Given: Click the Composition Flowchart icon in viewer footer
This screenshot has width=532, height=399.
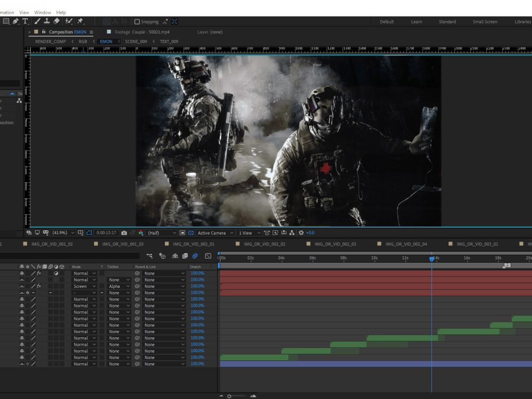Looking at the screenshot, I should [x=292, y=233].
